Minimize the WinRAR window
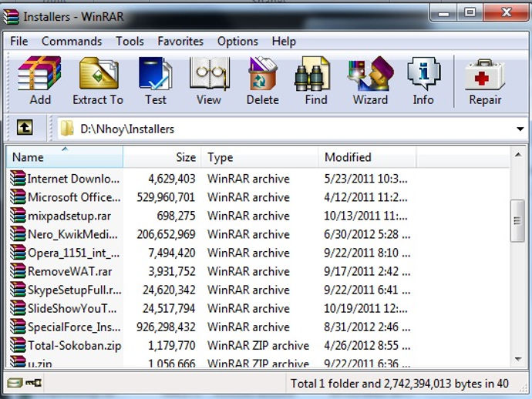Image resolution: width=532 pixels, height=399 pixels. tap(443, 13)
